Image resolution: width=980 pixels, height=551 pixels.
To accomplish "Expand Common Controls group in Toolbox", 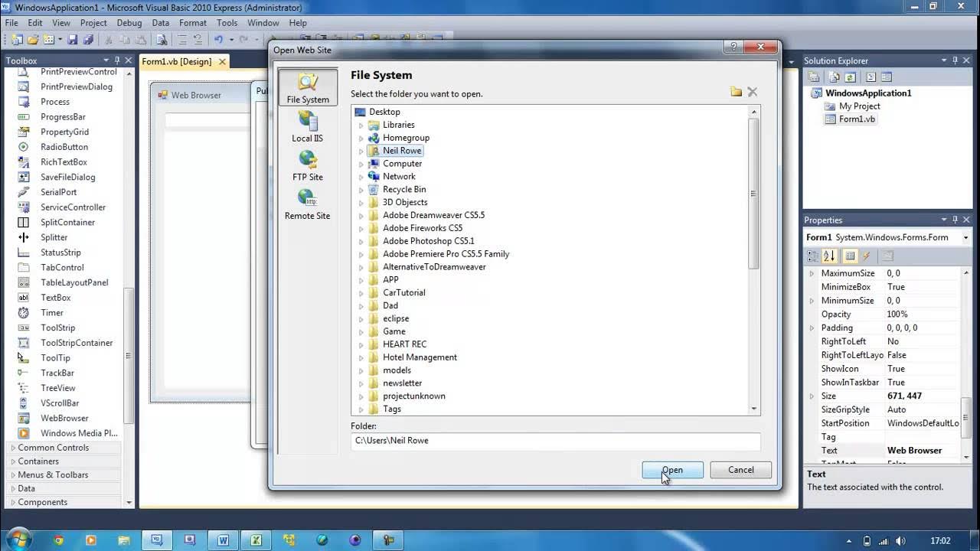I will click(13, 448).
